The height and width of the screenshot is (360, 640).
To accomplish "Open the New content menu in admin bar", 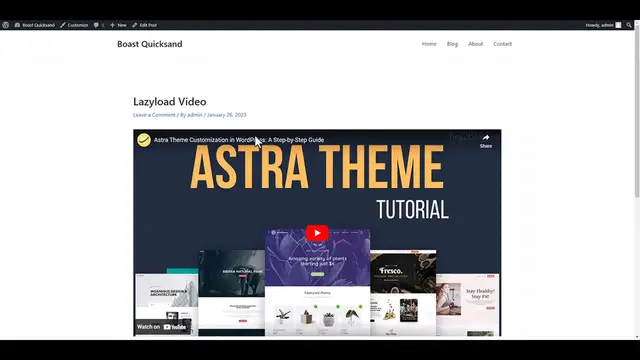I will [118, 25].
